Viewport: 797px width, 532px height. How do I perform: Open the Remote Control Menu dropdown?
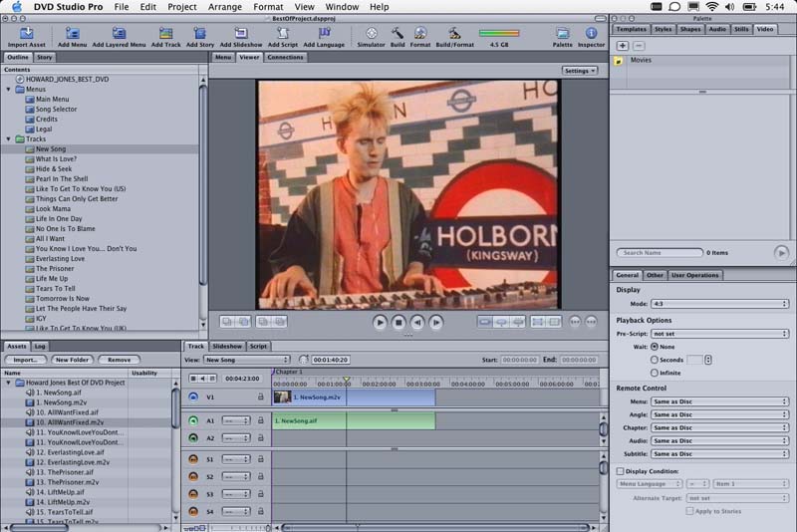[719, 401]
